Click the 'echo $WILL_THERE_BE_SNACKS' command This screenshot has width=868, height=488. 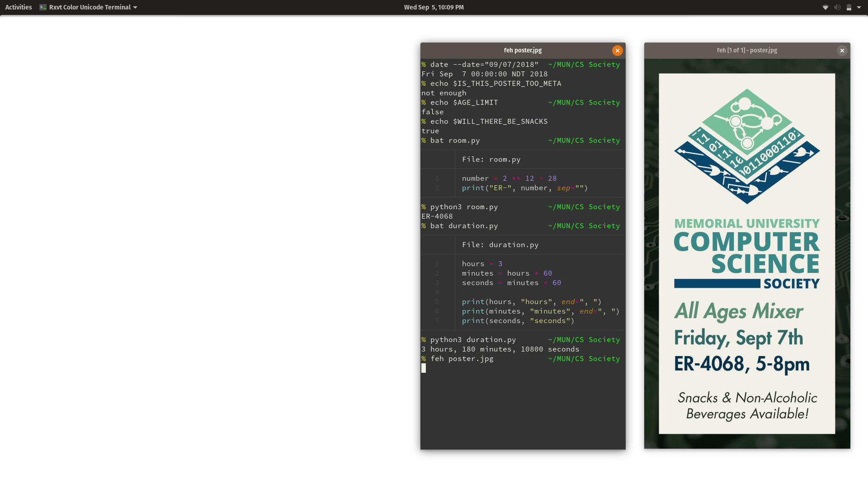(x=489, y=122)
